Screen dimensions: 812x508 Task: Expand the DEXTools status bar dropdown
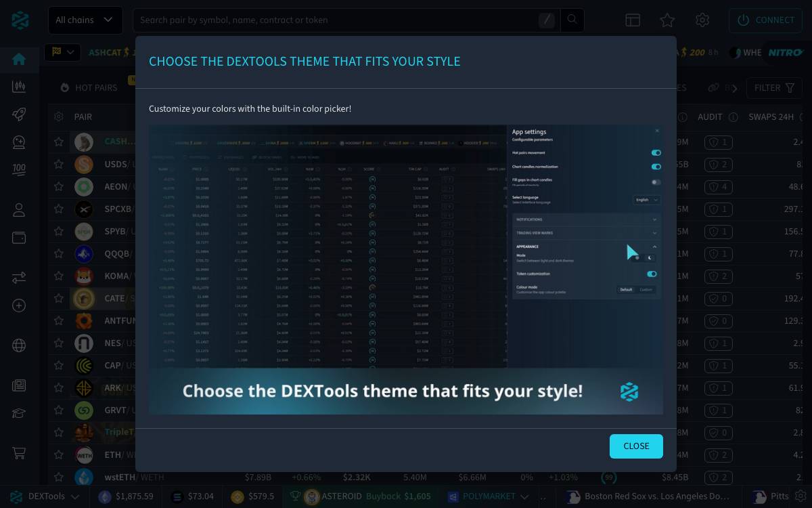[45, 496]
